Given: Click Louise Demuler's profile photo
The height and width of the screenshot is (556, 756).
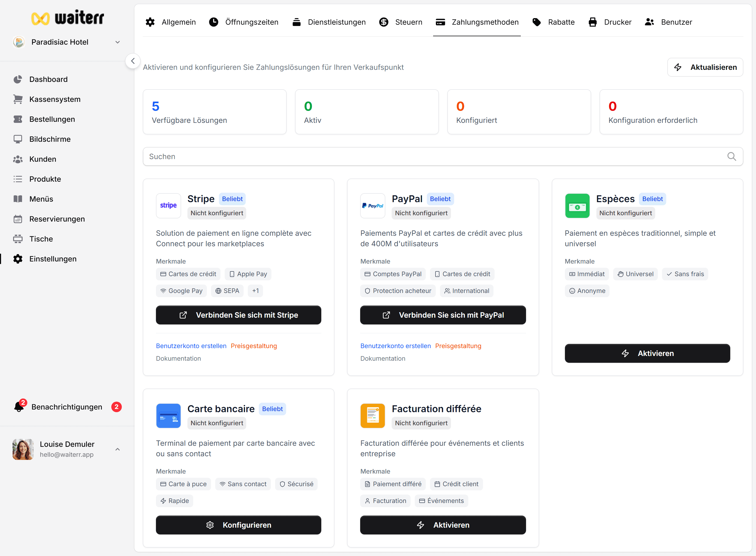Looking at the screenshot, I should tap(23, 449).
